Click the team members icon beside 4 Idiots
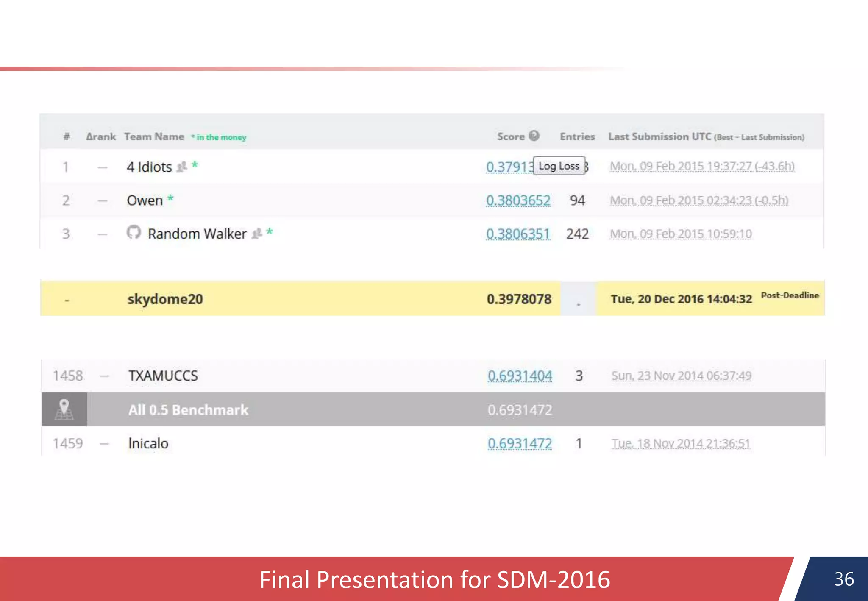868x601 pixels. coord(182,167)
